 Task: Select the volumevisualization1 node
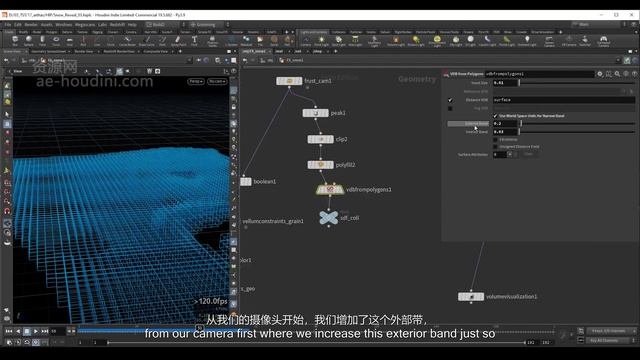[471, 297]
